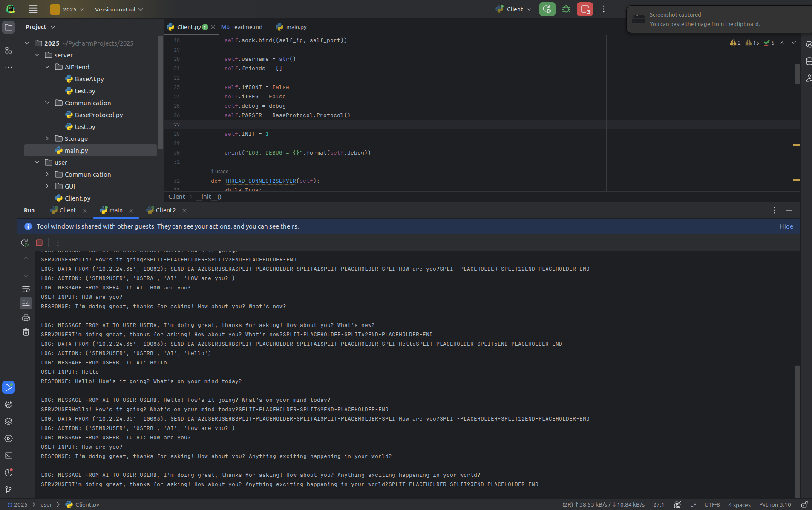Viewport: 812px width, 510px height.
Task: Toggle read-only lock icon in status bar
Action: coord(804,504)
